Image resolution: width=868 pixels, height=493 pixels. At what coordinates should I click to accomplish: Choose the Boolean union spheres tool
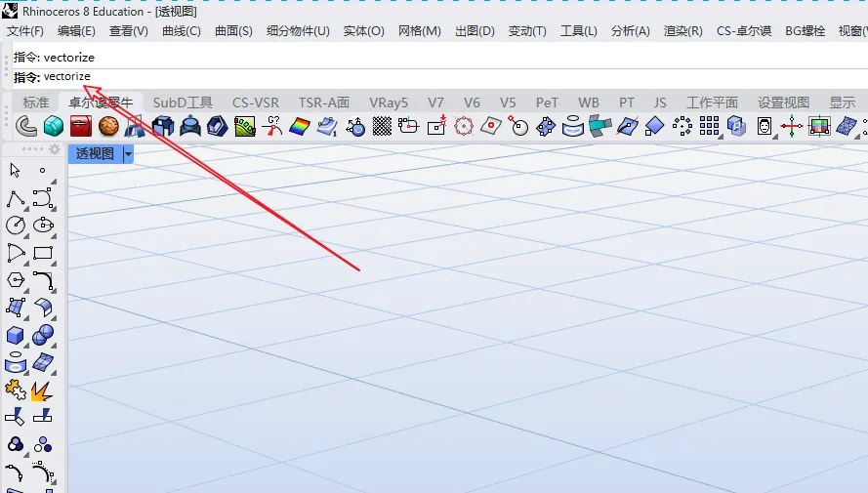coord(43,335)
